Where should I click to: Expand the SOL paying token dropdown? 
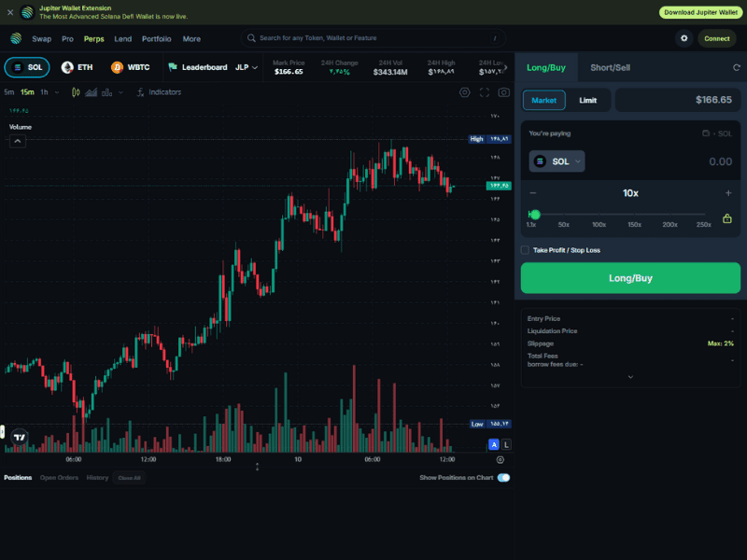[557, 161]
